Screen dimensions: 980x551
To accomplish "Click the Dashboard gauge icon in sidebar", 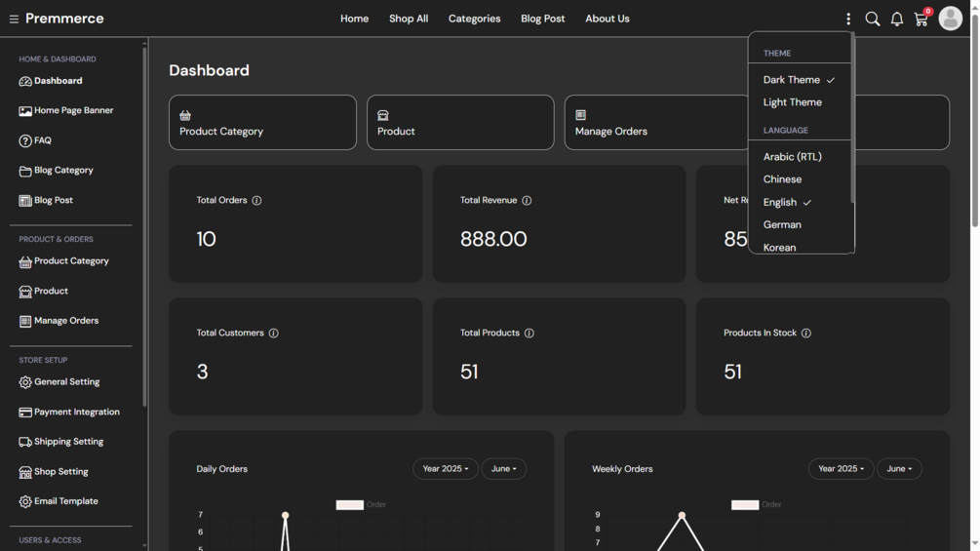I will [x=25, y=81].
